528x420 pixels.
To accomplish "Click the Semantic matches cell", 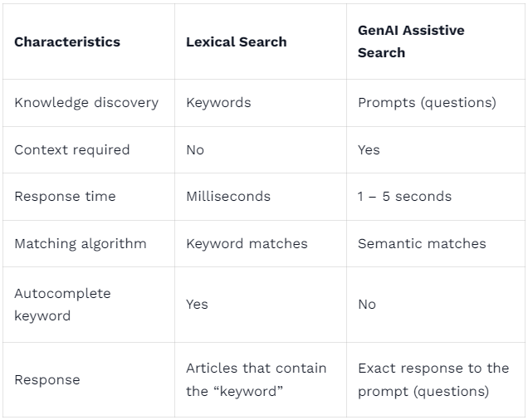I will coord(422,244).
